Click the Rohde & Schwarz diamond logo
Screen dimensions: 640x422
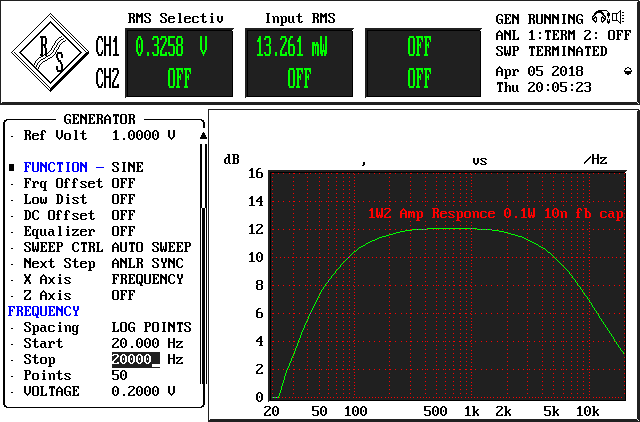tap(50, 53)
